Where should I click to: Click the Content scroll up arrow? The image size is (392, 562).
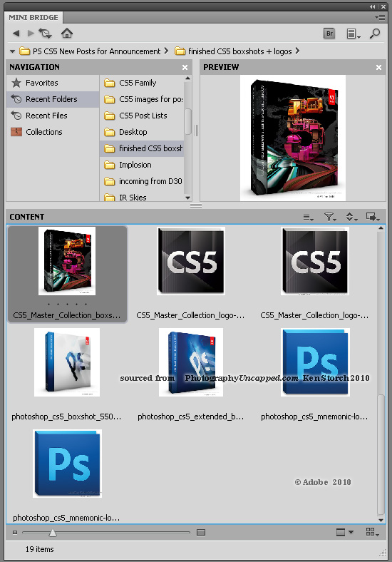381,228
